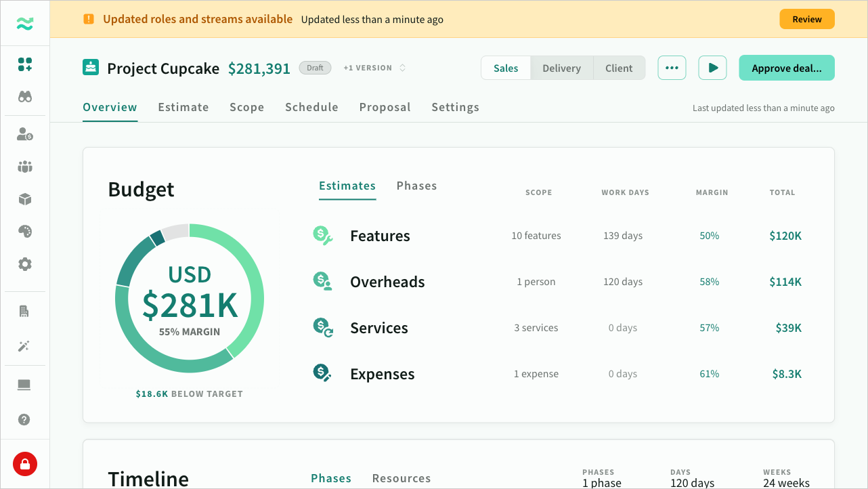The width and height of the screenshot is (868, 489).
Task: Click the $8.3K Expenses total
Action: [x=787, y=374]
